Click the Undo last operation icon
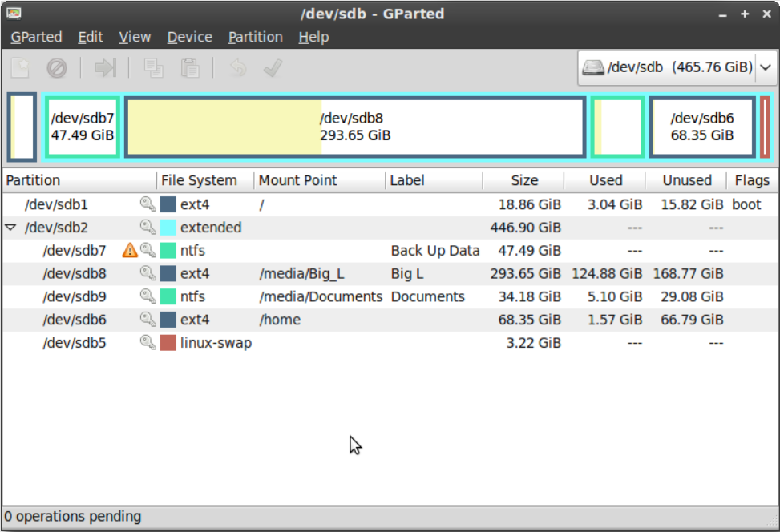This screenshot has height=532, width=780. 238,68
